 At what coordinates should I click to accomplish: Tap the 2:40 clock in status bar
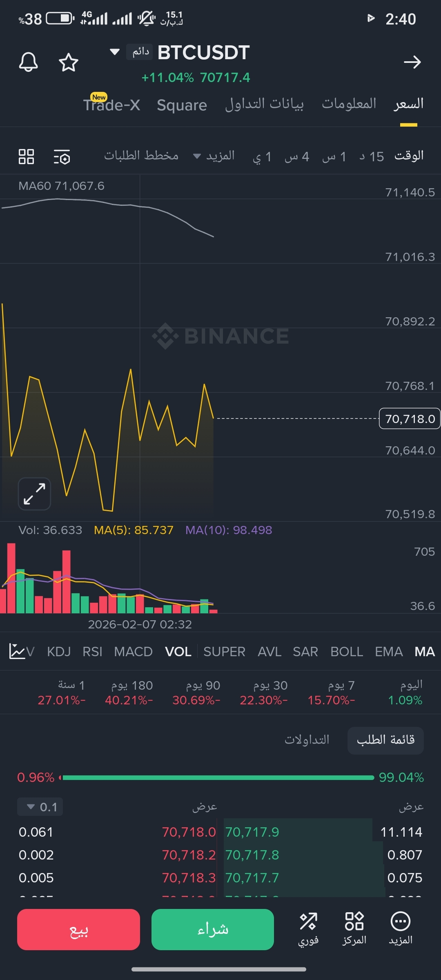[x=401, y=19]
